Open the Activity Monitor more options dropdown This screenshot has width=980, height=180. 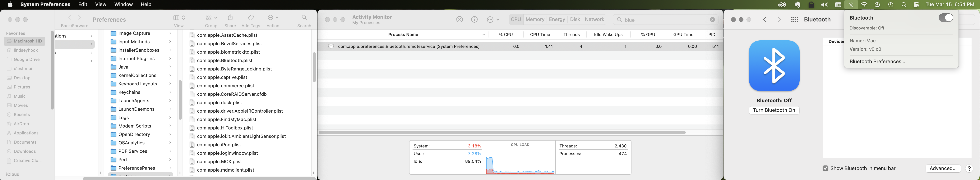pyautogui.click(x=493, y=19)
